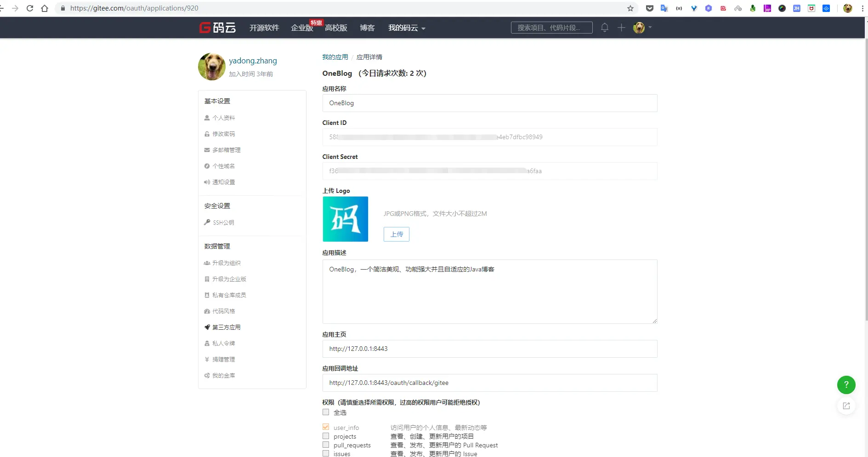Open 私人令牌 settings

[223, 343]
